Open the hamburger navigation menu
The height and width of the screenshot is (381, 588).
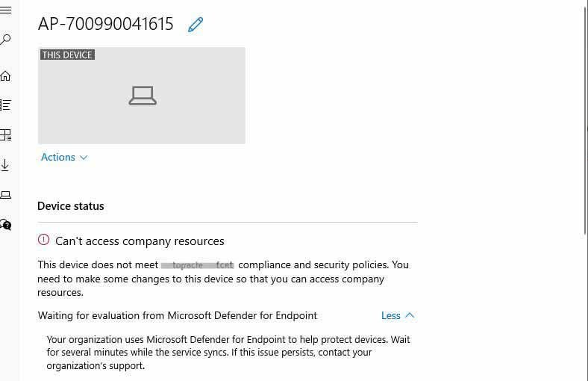coord(5,10)
